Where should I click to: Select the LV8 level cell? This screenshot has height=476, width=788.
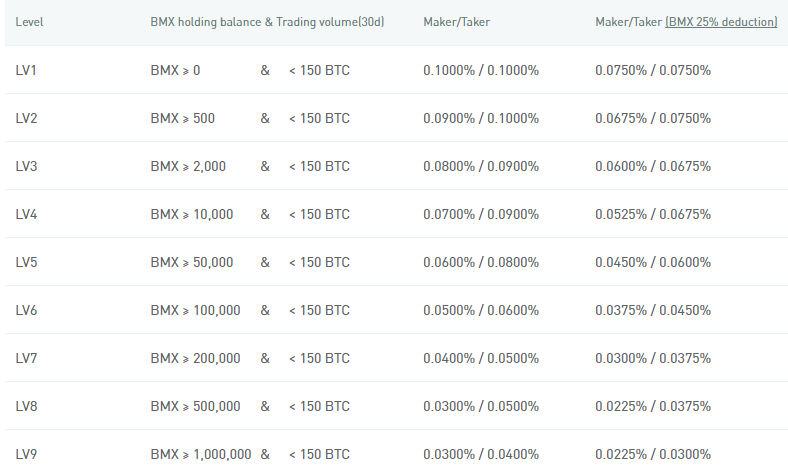point(26,406)
